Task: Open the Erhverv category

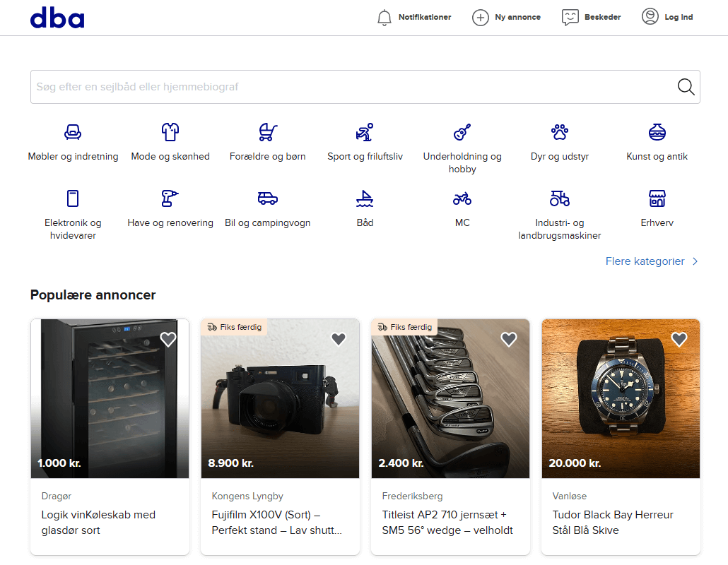Action: (x=657, y=207)
